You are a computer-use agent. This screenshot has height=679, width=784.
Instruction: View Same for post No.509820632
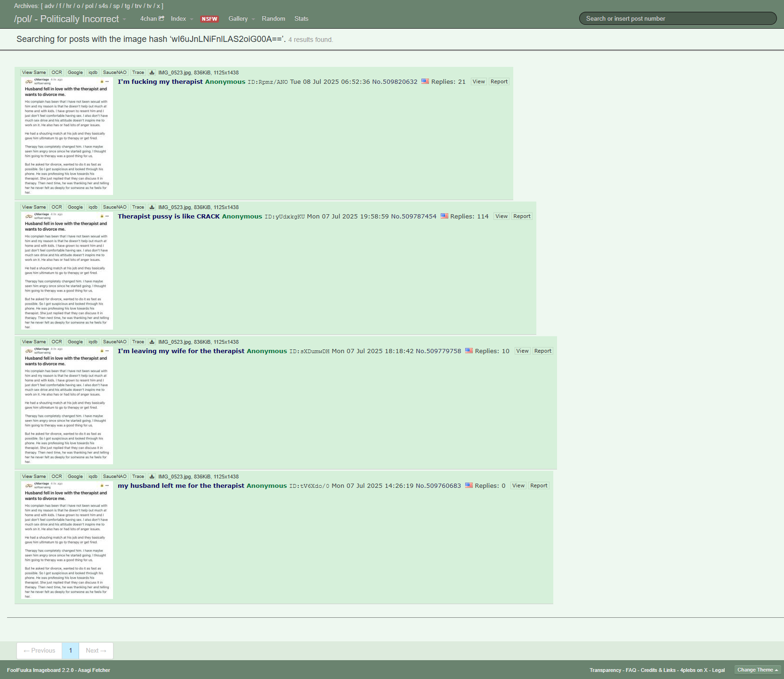[34, 73]
